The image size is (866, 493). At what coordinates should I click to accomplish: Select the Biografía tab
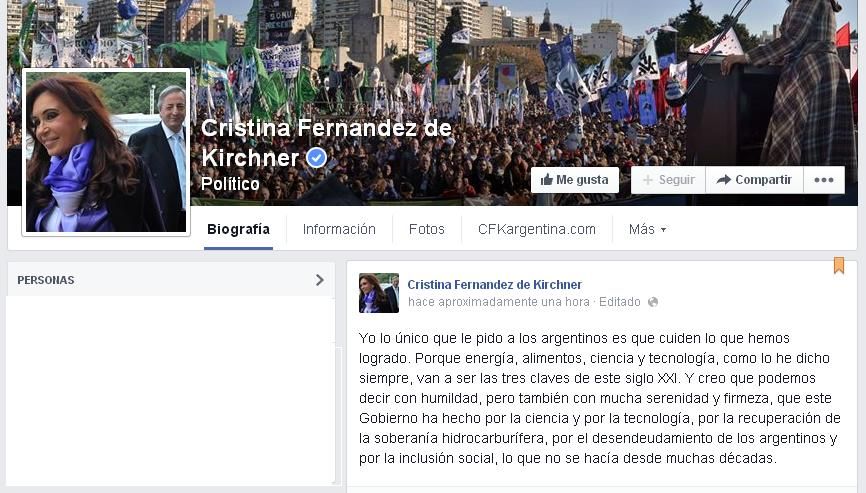coord(239,229)
